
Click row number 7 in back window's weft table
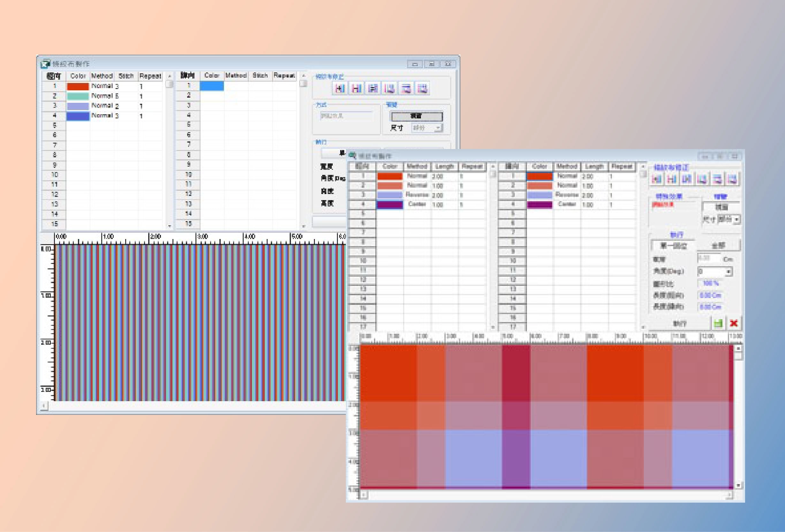click(188, 145)
